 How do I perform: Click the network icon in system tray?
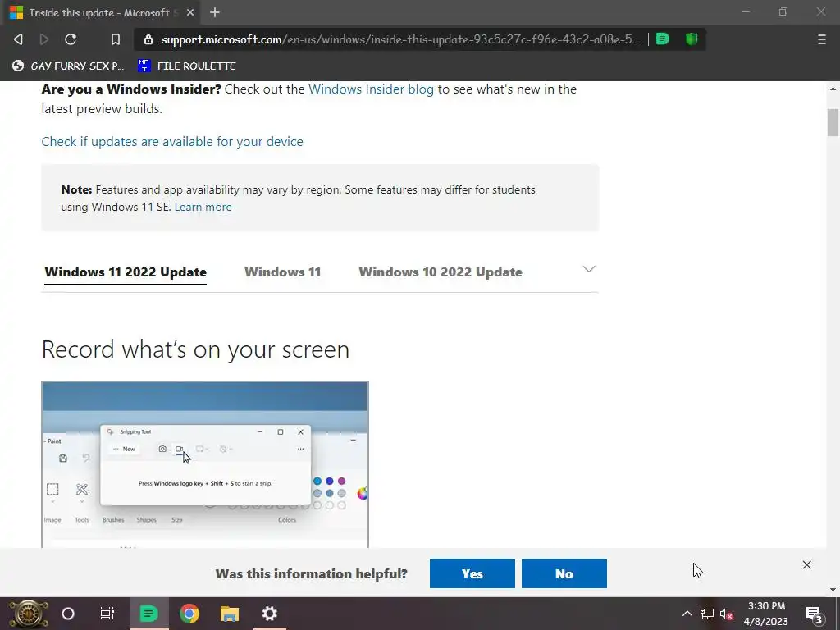tap(706, 614)
